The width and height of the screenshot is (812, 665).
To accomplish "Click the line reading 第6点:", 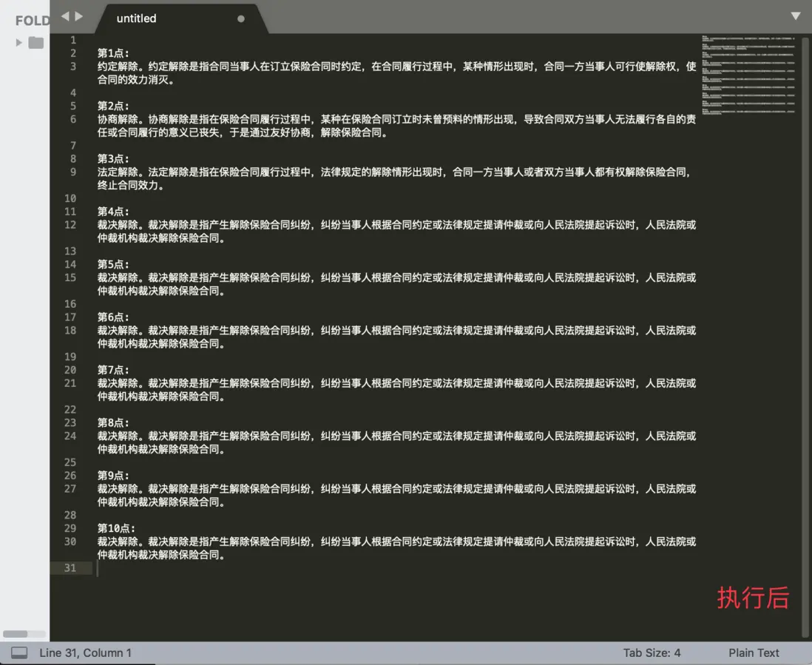I will [113, 317].
